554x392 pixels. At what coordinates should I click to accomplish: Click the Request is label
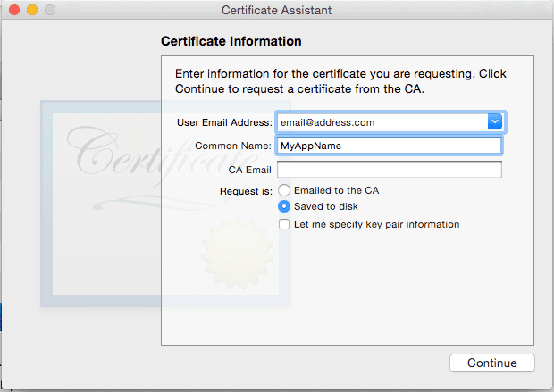(246, 190)
